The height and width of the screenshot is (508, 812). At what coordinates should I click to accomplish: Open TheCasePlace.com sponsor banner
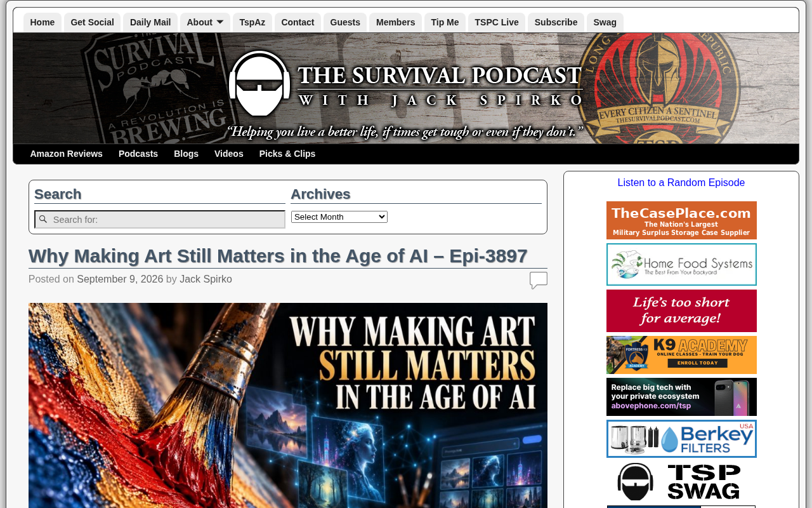[681, 220]
